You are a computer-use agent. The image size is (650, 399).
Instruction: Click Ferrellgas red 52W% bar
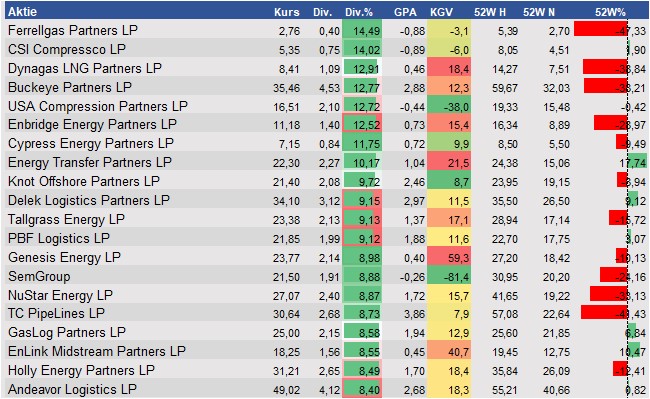click(601, 29)
